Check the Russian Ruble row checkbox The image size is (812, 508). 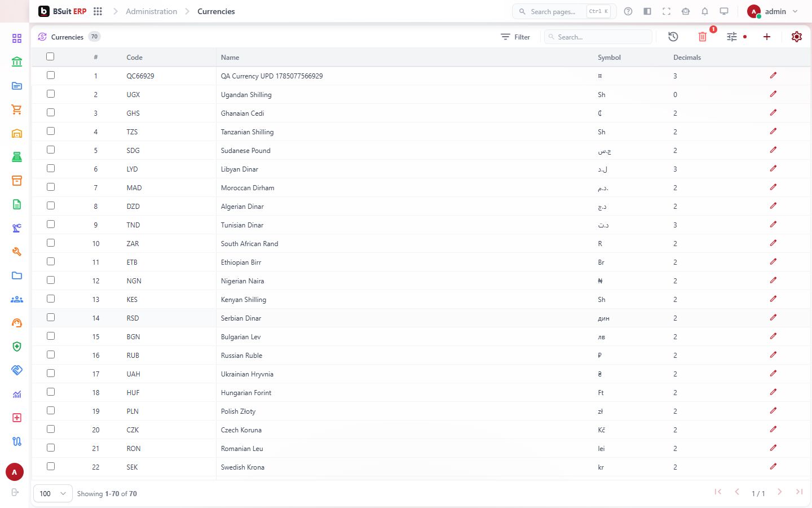pyautogui.click(x=51, y=355)
